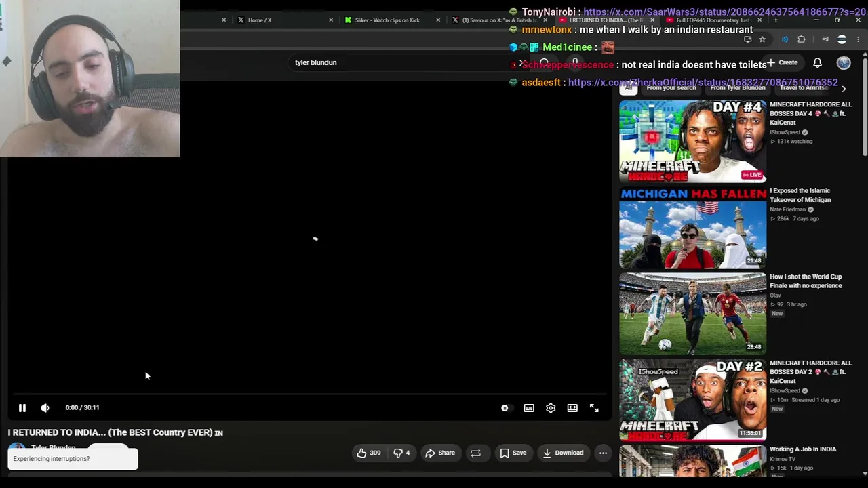The height and width of the screenshot is (488, 868).
Task: Open the YouTube account avatar menu
Action: pos(844,63)
